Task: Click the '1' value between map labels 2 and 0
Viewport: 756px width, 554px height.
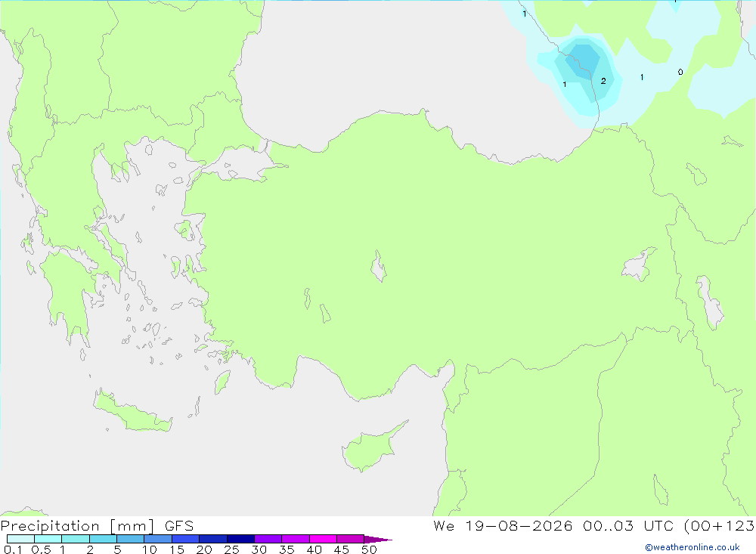Action: pyautogui.click(x=642, y=77)
